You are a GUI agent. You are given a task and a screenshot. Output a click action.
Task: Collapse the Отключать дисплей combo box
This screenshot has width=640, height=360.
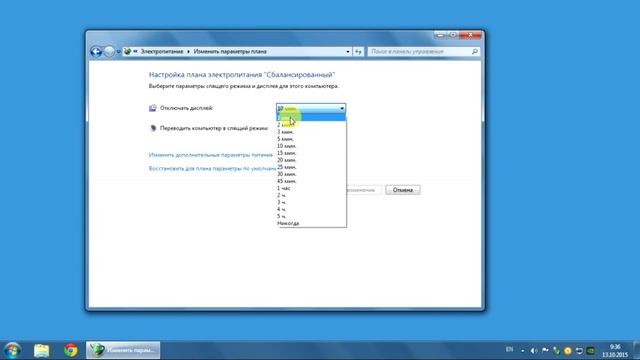pyautogui.click(x=311, y=108)
